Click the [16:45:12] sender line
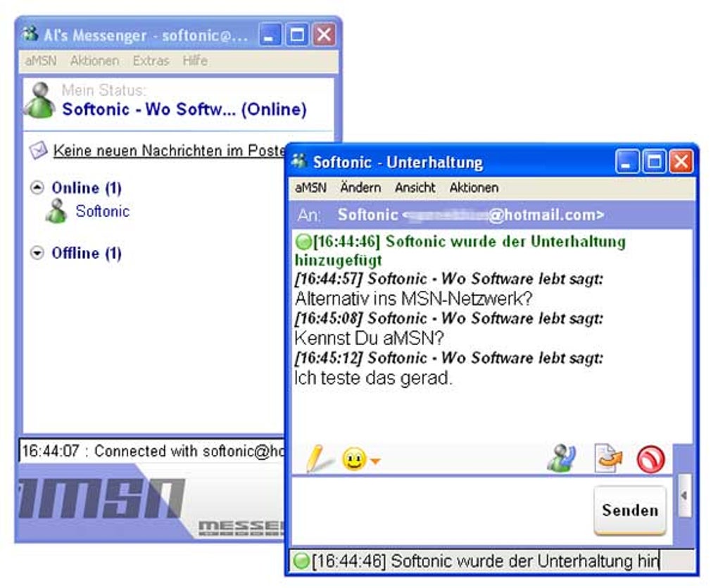 click(449, 358)
